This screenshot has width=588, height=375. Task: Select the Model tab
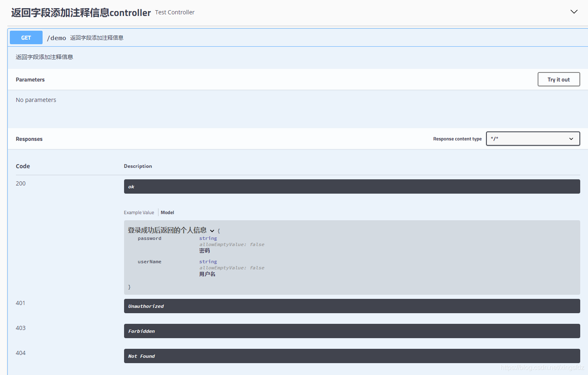[167, 212]
